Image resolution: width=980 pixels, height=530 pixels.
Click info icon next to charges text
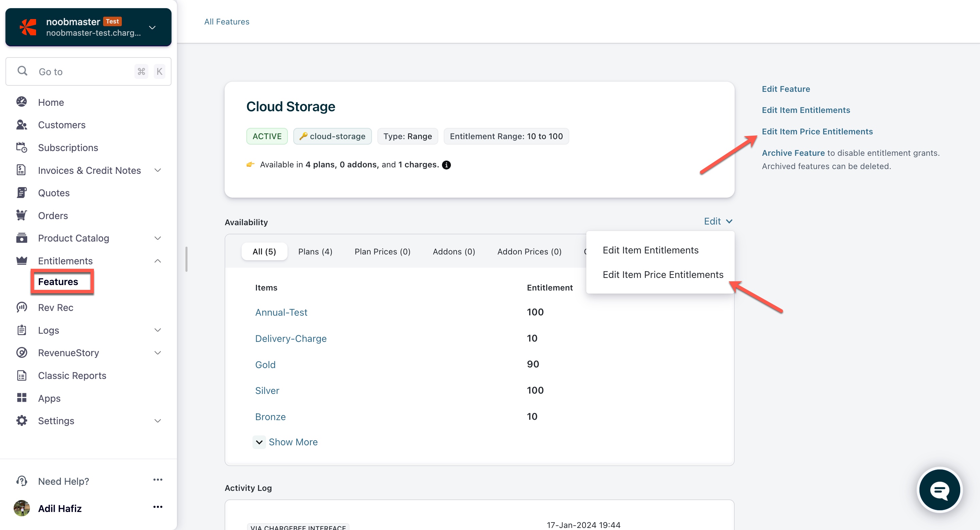click(x=447, y=165)
